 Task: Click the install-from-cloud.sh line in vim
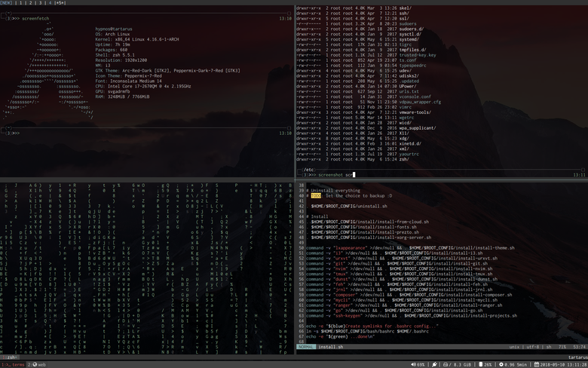coord(368,222)
